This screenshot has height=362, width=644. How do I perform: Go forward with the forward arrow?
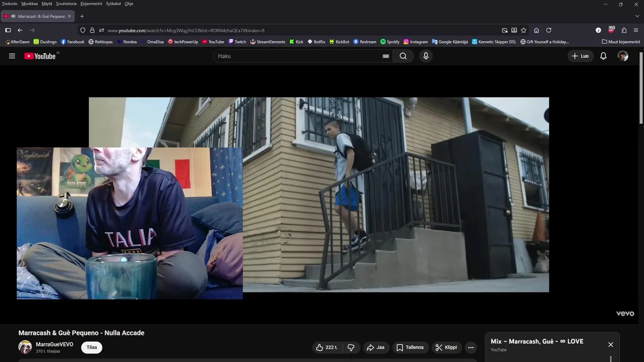coord(32,30)
